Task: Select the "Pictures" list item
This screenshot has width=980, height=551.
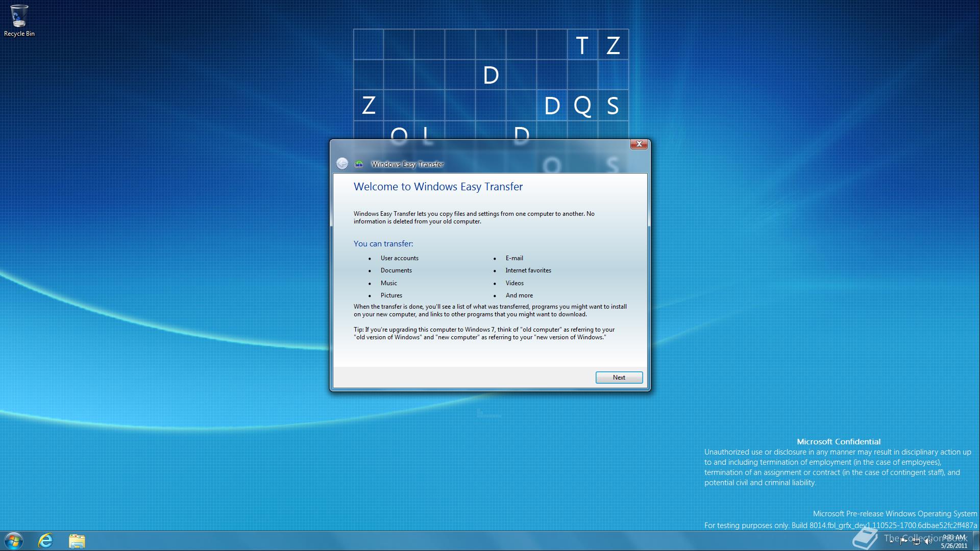Action: pos(391,295)
